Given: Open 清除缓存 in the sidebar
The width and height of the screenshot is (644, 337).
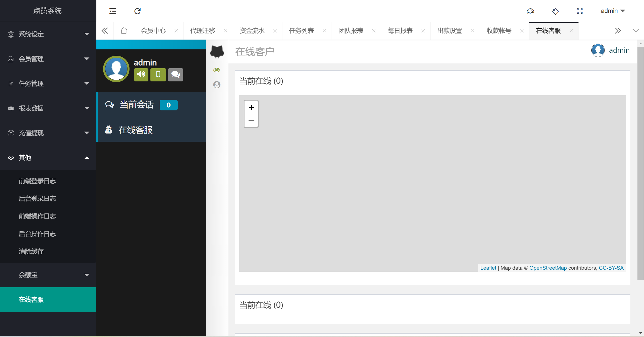Looking at the screenshot, I should coord(31,252).
